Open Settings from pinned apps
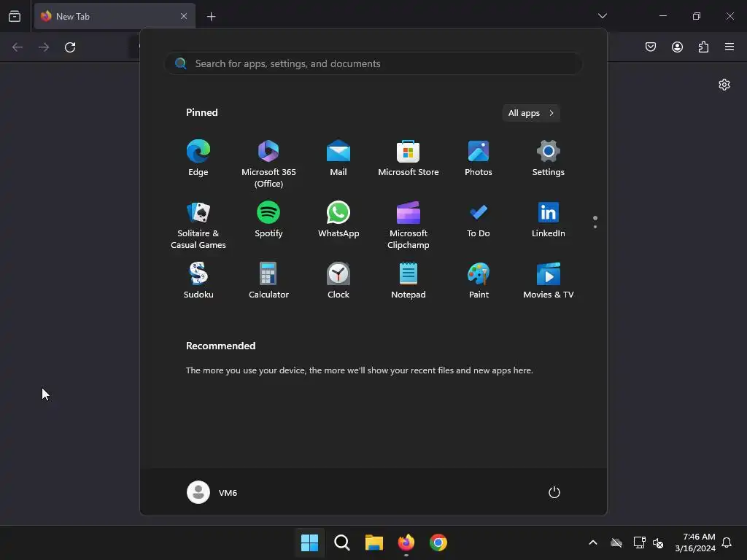Viewport: 747px width, 560px height. [549, 158]
